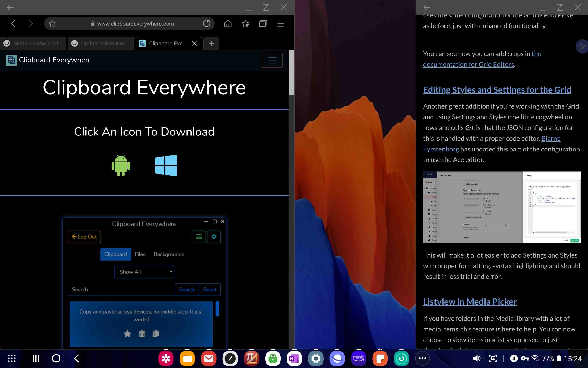Open the Samsung Internet browser app
Image resolution: width=588 pixels, height=368 pixels.
(337, 358)
